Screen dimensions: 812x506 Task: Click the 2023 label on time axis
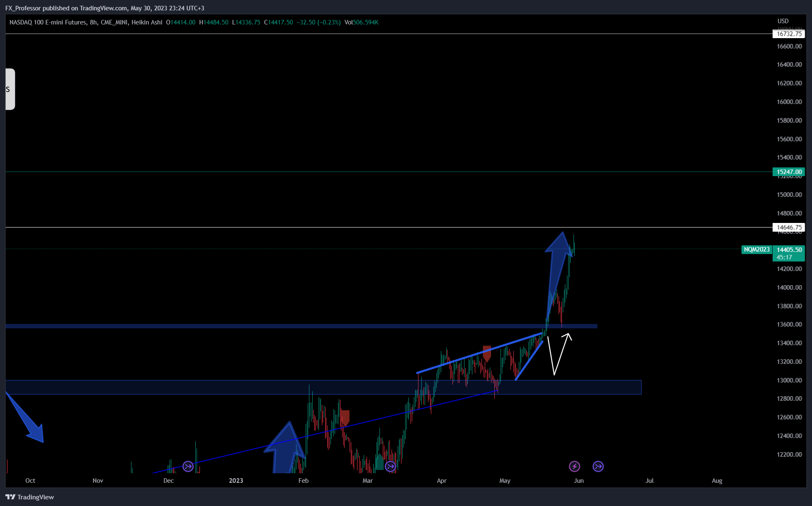point(236,480)
